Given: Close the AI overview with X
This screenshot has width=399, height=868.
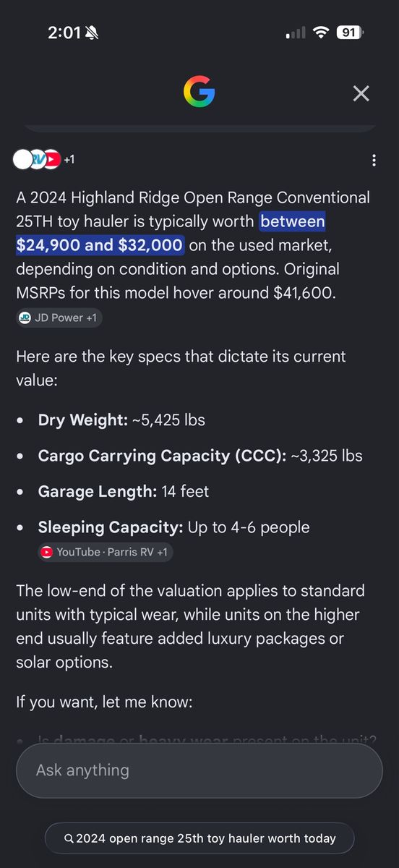Looking at the screenshot, I should tap(361, 93).
